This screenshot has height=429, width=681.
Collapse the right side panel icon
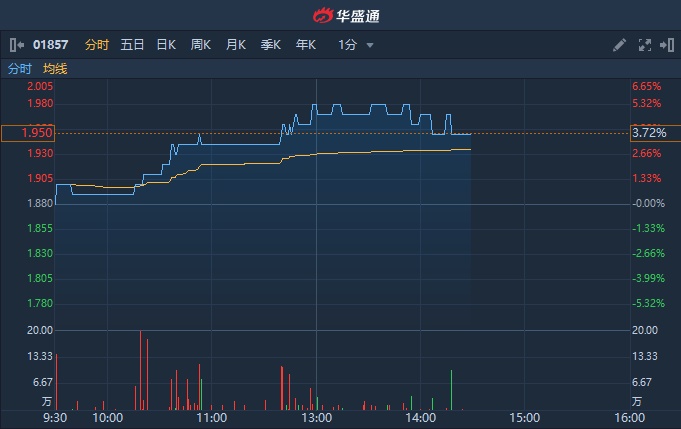(x=665, y=45)
